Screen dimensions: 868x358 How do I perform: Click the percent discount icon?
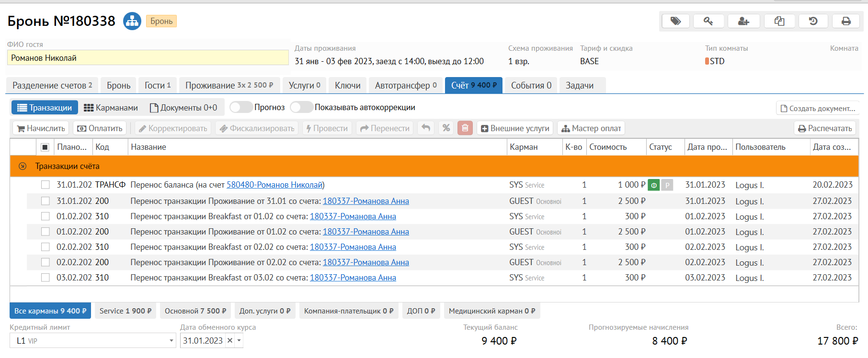(446, 128)
